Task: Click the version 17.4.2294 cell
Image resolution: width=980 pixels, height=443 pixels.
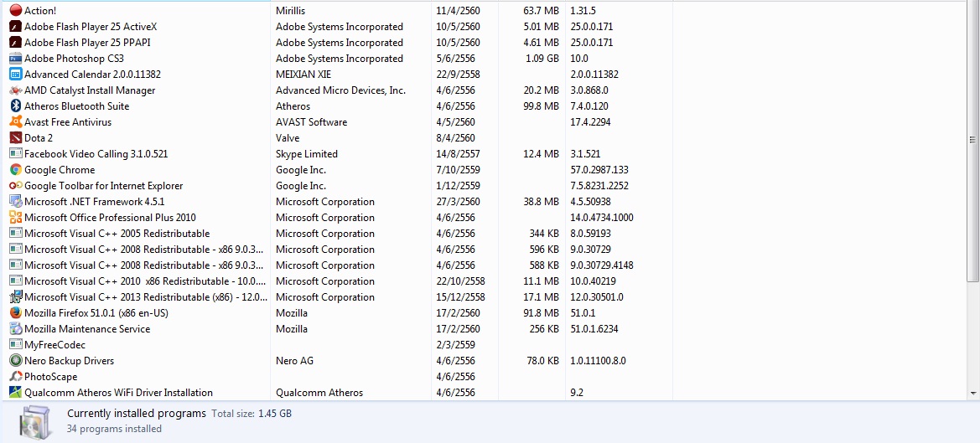Action: (x=591, y=122)
